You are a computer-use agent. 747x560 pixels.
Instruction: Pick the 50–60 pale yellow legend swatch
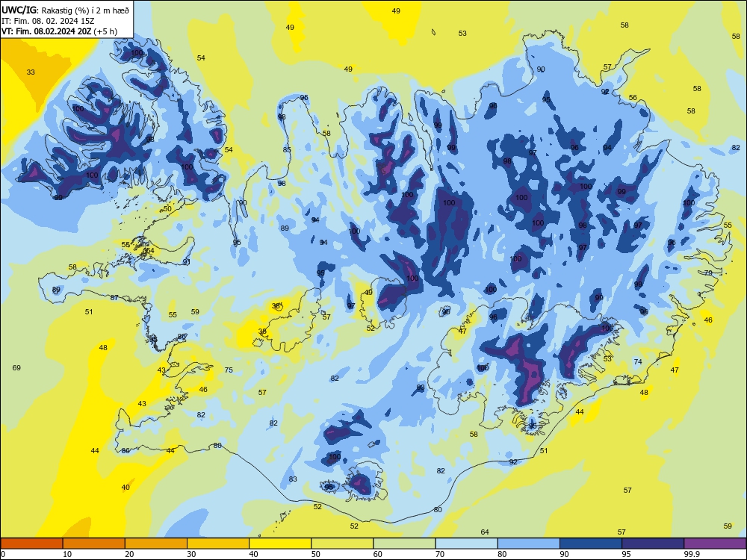pos(342,544)
